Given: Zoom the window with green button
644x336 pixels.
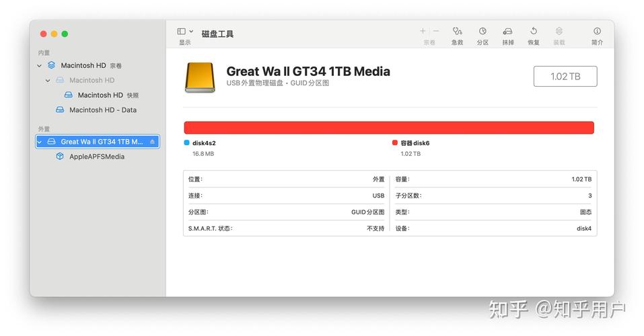Looking at the screenshot, I should tap(65, 34).
